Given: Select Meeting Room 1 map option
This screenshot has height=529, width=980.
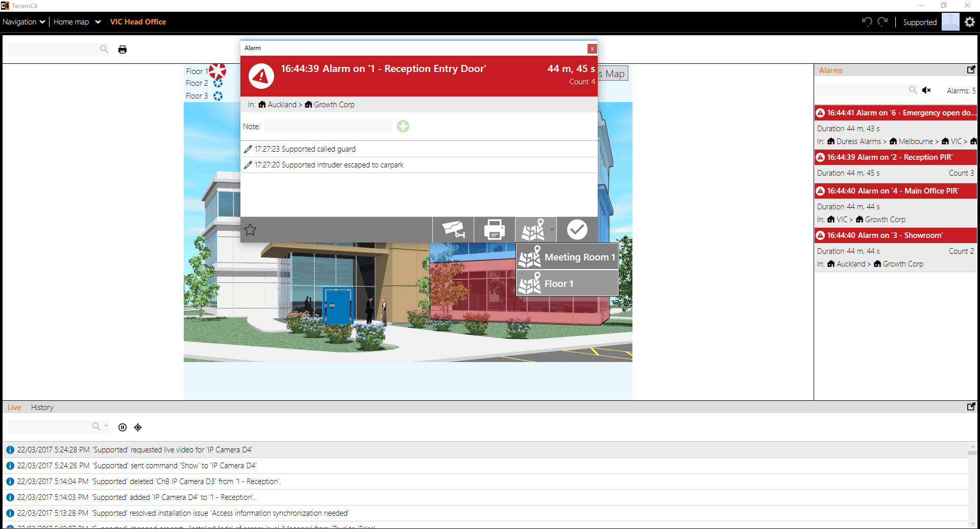Looking at the screenshot, I should pyautogui.click(x=568, y=257).
